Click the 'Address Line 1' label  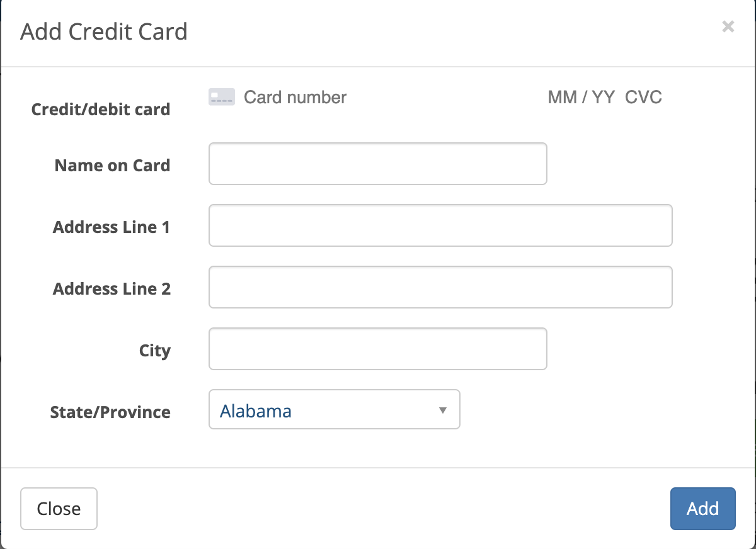click(x=112, y=227)
